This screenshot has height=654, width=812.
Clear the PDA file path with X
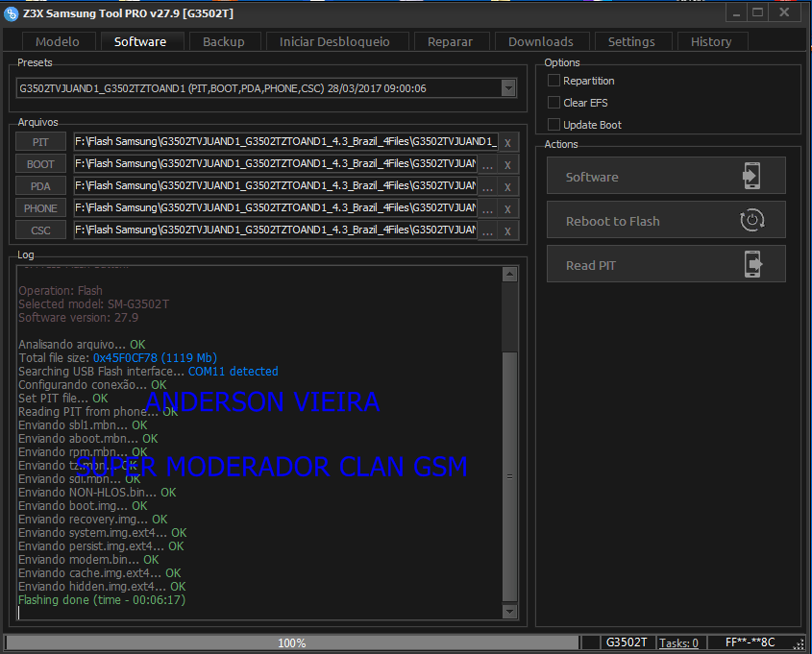coord(507,186)
